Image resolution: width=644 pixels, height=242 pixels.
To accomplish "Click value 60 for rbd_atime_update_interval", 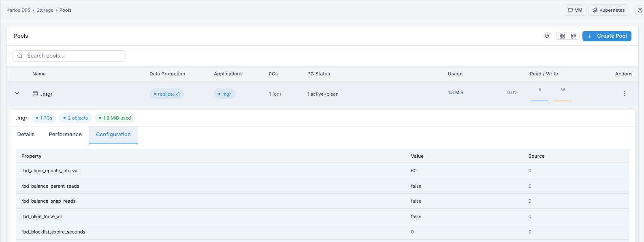I will click(414, 171).
